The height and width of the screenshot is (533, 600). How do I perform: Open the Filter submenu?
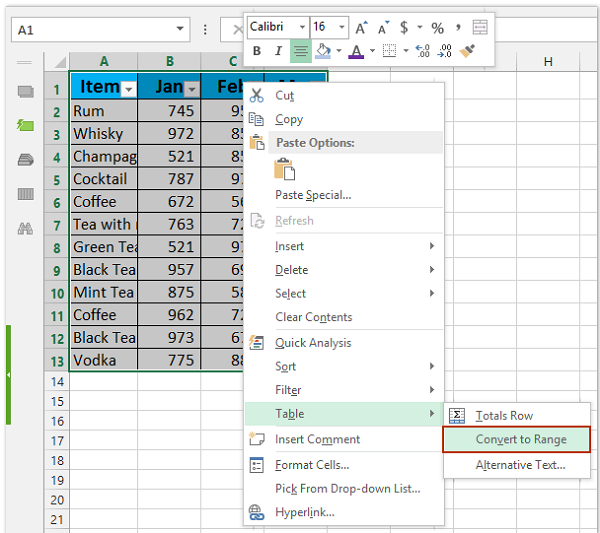click(x=344, y=390)
